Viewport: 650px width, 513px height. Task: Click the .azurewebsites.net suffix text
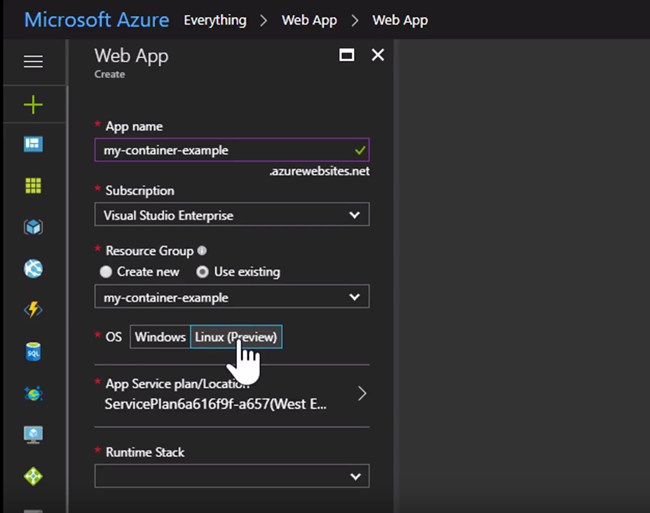[319, 171]
